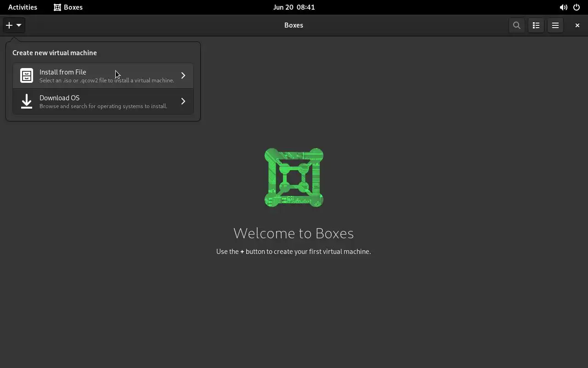Open the Activities overview
The width and height of the screenshot is (588, 368).
click(x=23, y=7)
